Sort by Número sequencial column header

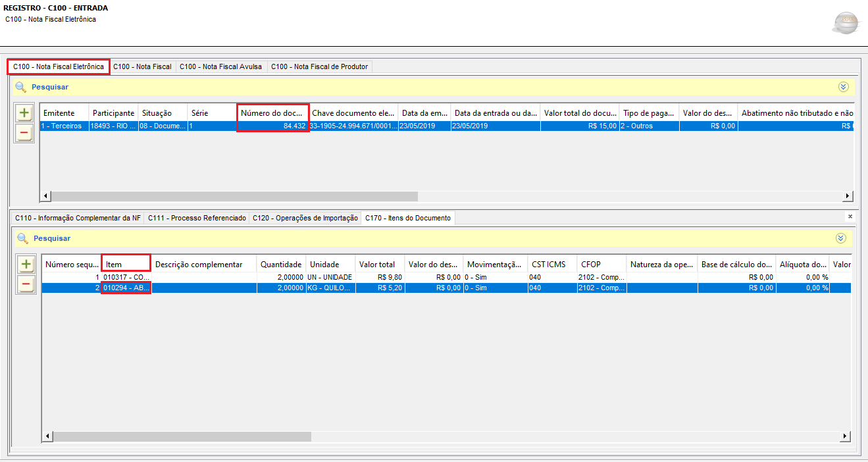71,265
